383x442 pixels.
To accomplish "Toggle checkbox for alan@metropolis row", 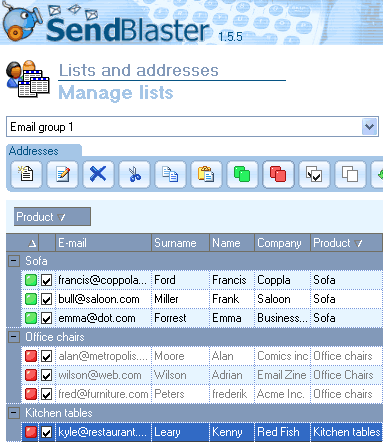I will (47, 356).
